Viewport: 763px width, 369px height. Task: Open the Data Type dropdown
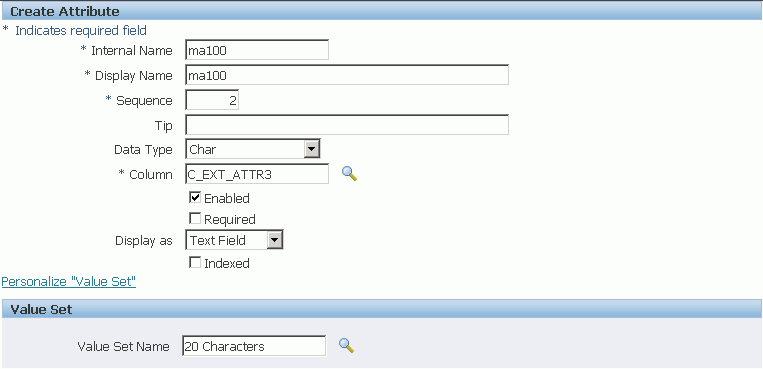tap(253, 149)
